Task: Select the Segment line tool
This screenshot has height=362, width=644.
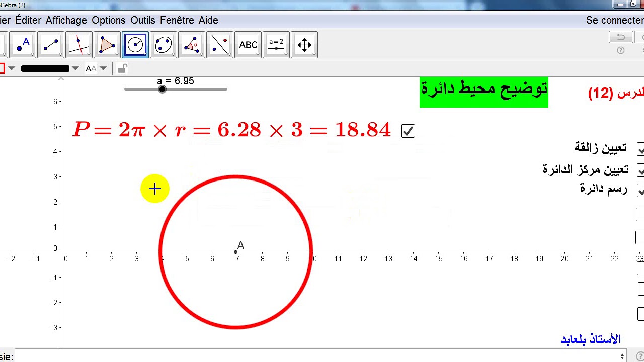Action: point(51,45)
